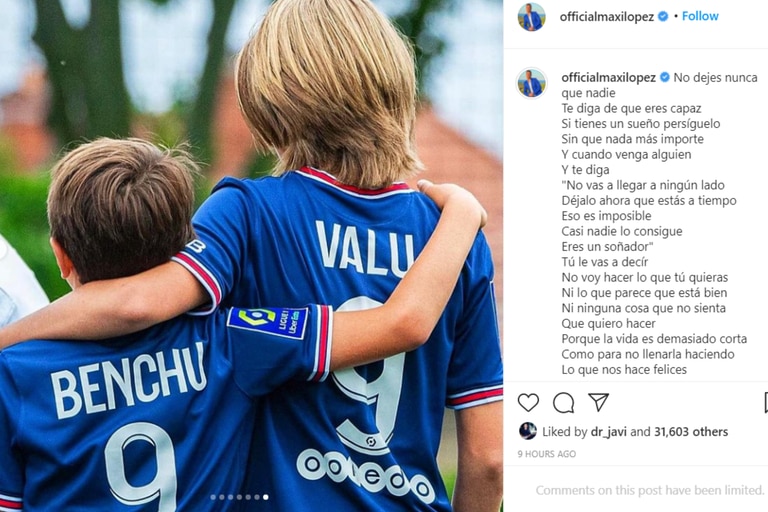Jump to the first carousel dot
This screenshot has width=768, height=512.
(x=213, y=497)
